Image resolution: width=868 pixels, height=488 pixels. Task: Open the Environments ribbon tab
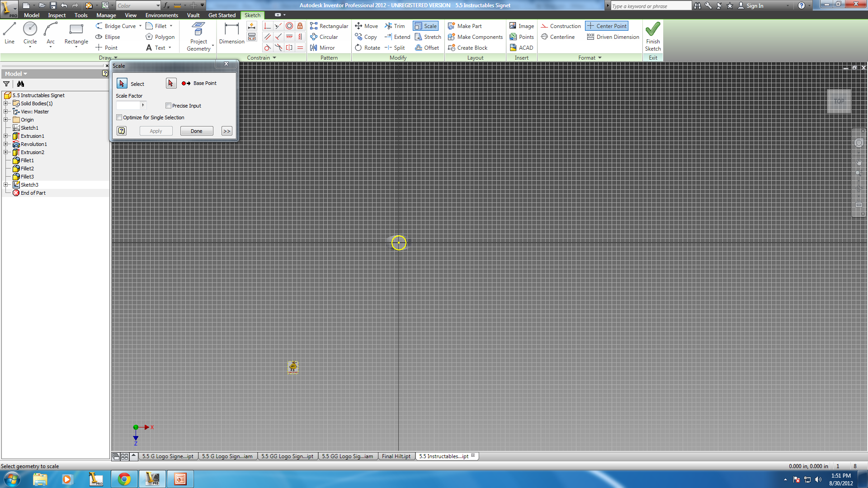pyautogui.click(x=161, y=15)
